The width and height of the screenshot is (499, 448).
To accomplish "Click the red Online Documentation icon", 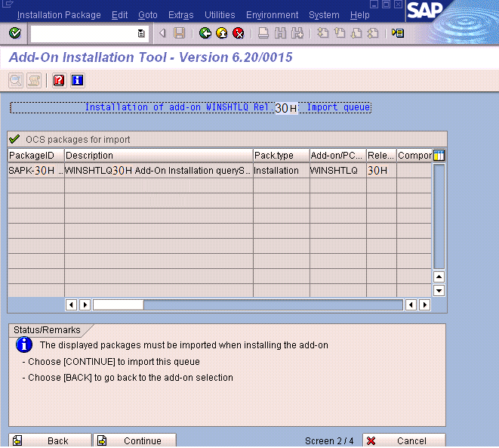I will 59,81.
